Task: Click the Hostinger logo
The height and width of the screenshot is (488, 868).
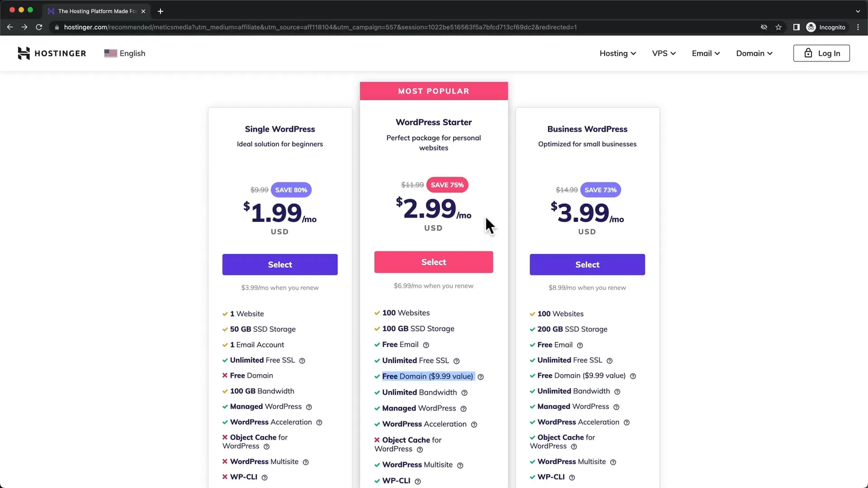Action: [52, 53]
